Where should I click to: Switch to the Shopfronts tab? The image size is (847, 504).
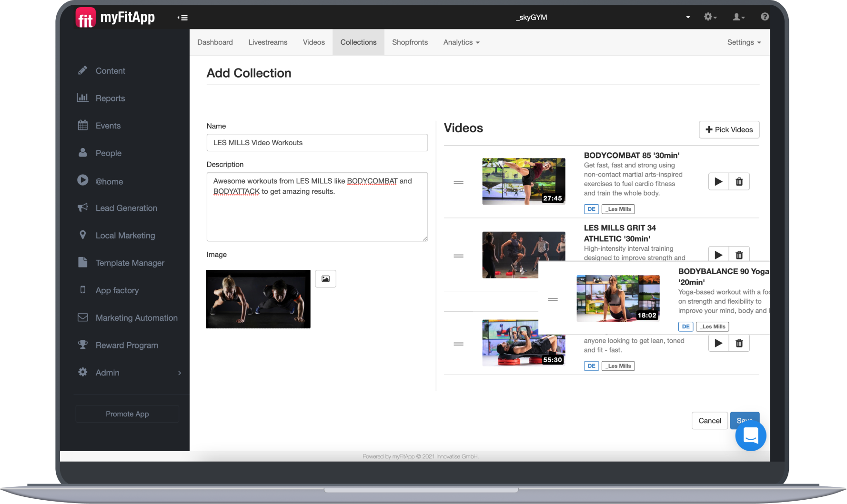[x=410, y=42]
